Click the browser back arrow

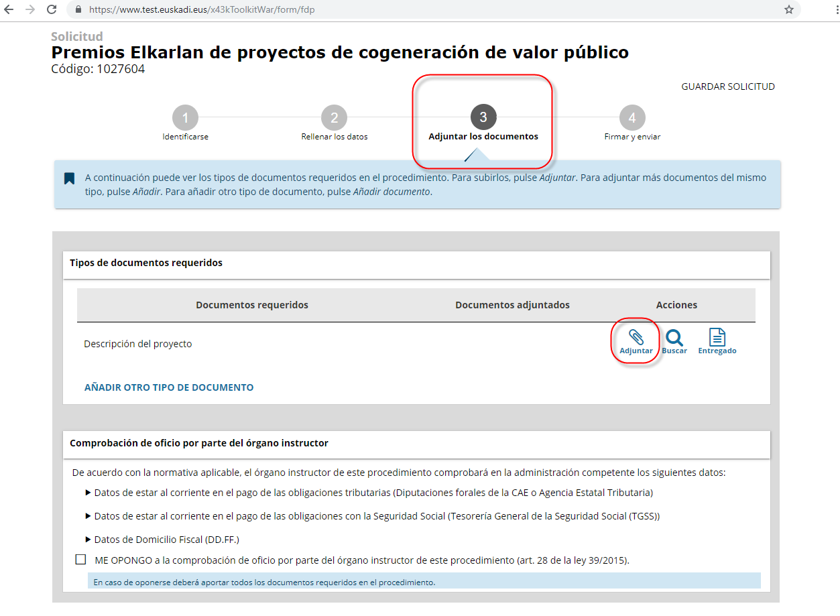tap(9, 9)
